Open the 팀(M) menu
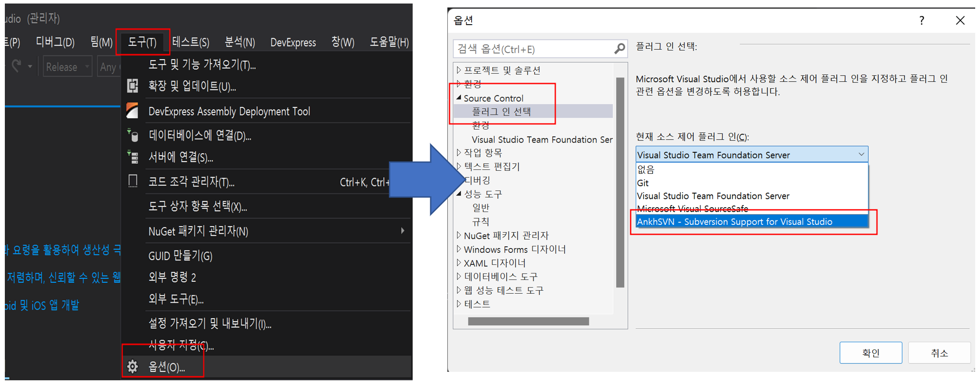The width and height of the screenshot is (980, 385). (102, 42)
